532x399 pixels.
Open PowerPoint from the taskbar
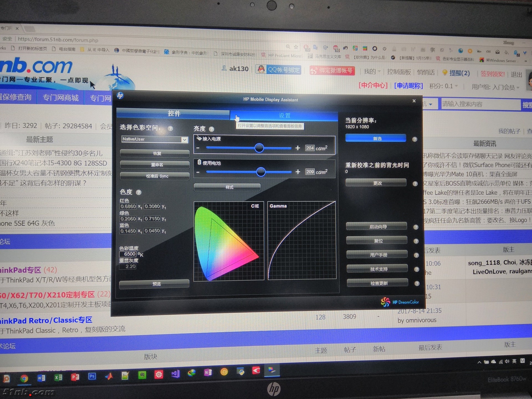(75, 377)
